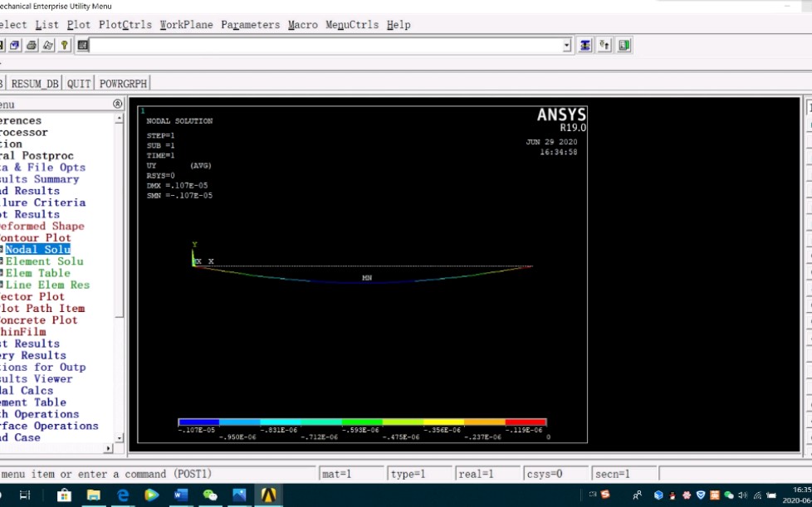Select the Save database icon

click(3, 46)
